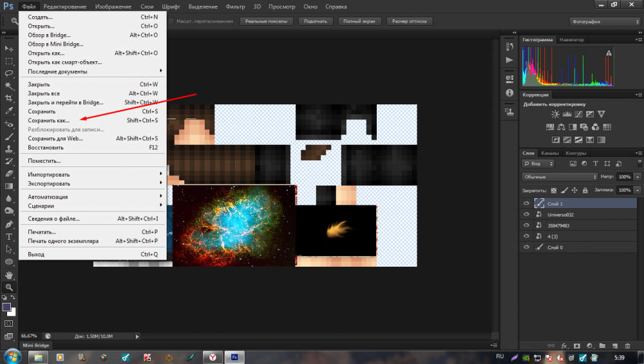Click the foreground color swatch

(7, 307)
